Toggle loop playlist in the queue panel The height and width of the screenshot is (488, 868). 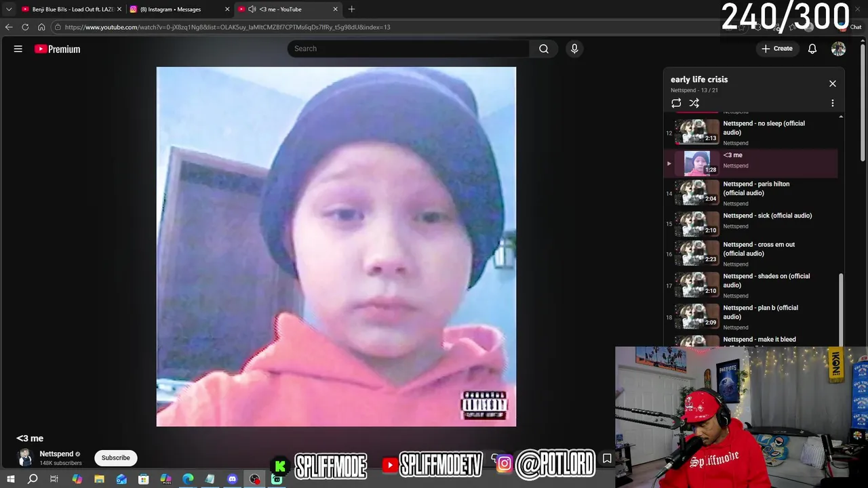[x=676, y=103]
